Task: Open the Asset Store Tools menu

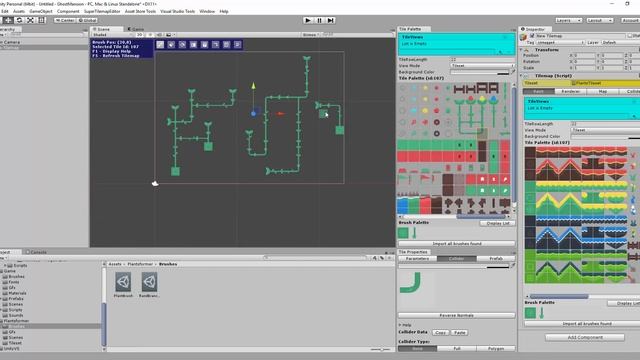Action: [140, 11]
